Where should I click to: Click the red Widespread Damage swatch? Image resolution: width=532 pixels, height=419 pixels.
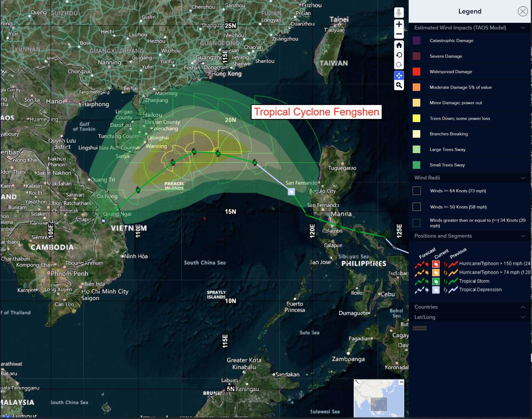416,72
